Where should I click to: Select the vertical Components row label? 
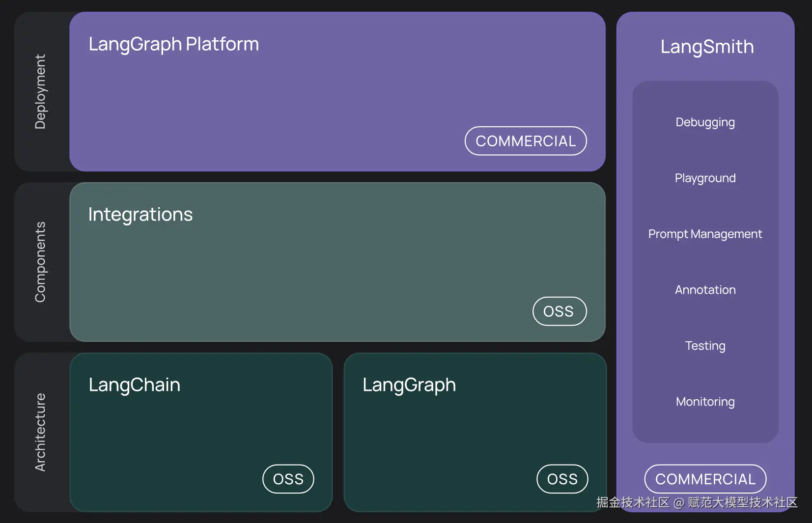tap(40, 262)
